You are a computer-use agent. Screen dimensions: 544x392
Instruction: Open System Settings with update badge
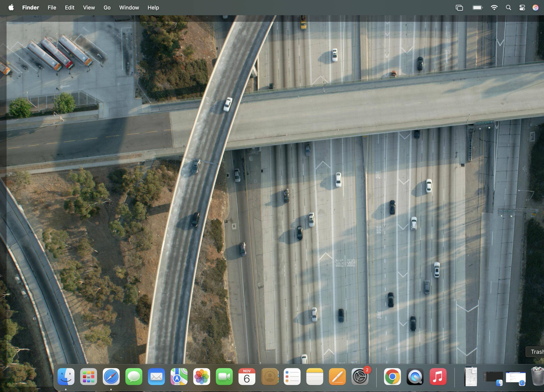[x=360, y=377]
